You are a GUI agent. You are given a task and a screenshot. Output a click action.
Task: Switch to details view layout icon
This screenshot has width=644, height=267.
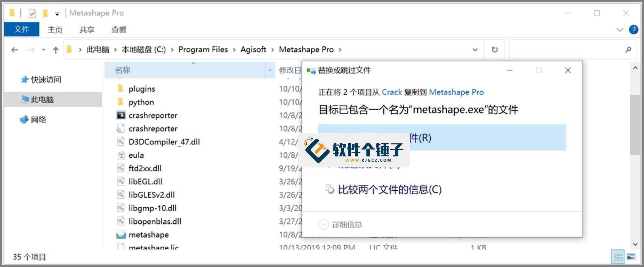pos(618,257)
